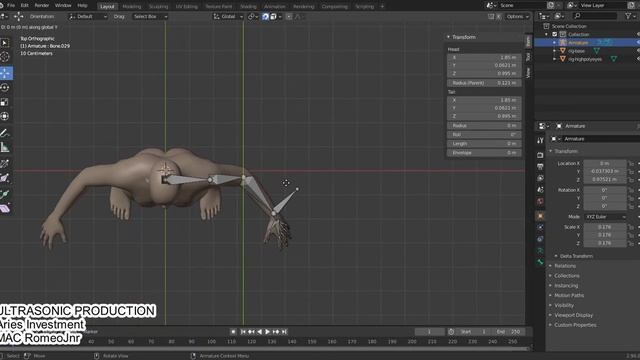Image resolution: width=640 pixels, height=360 pixels.
Task: Select the Cursor tool in left toolbar
Action: [5, 57]
